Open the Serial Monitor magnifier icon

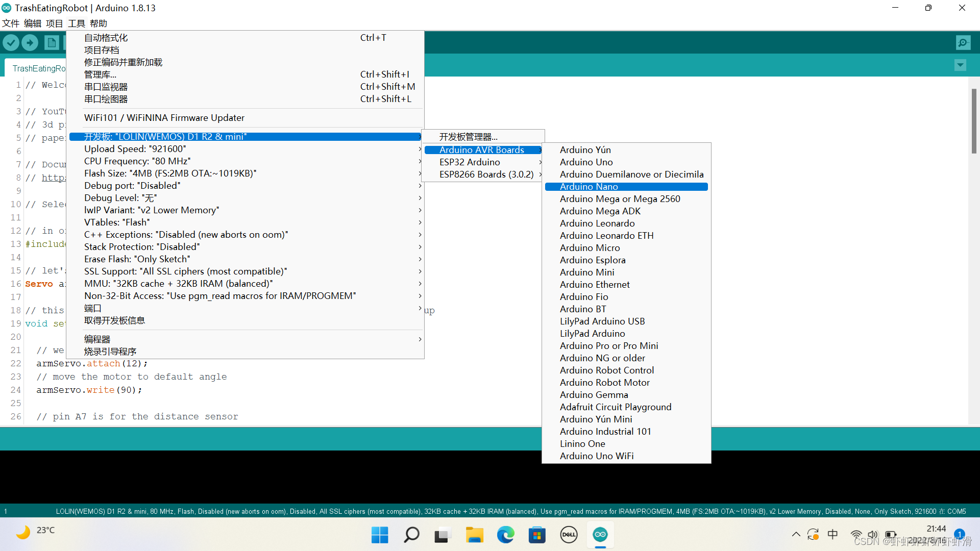963,43
